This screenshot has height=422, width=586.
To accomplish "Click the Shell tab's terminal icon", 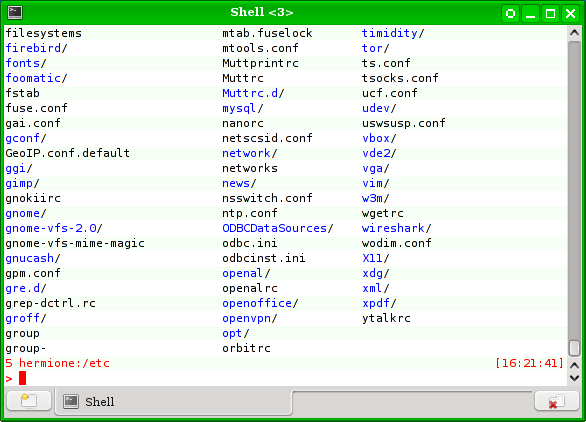I will pyautogui.click(x=71, y=402).
